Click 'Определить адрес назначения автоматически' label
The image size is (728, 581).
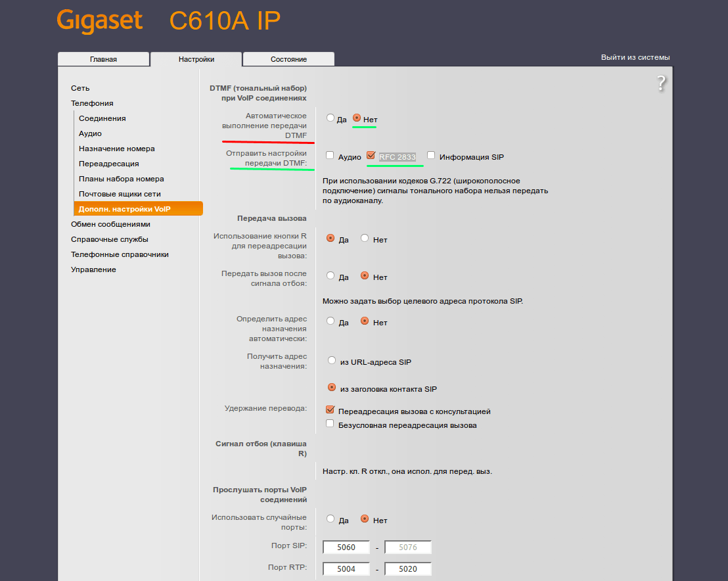coord(271,329)
